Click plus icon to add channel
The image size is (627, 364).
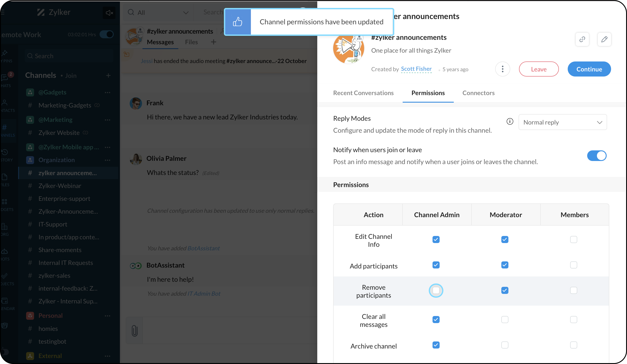click(x=108, y=75)
